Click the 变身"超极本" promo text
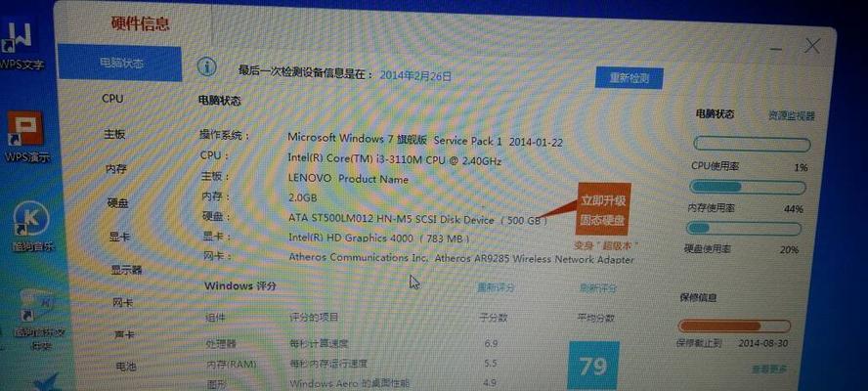Viewport: 868px width, 391px height. tap(606, 244)
